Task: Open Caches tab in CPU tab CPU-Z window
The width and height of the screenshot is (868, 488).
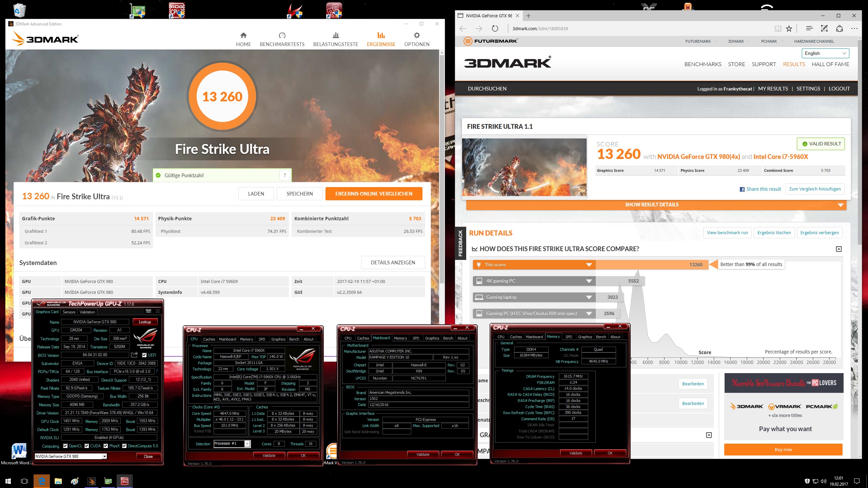Action: pos(209,339)
